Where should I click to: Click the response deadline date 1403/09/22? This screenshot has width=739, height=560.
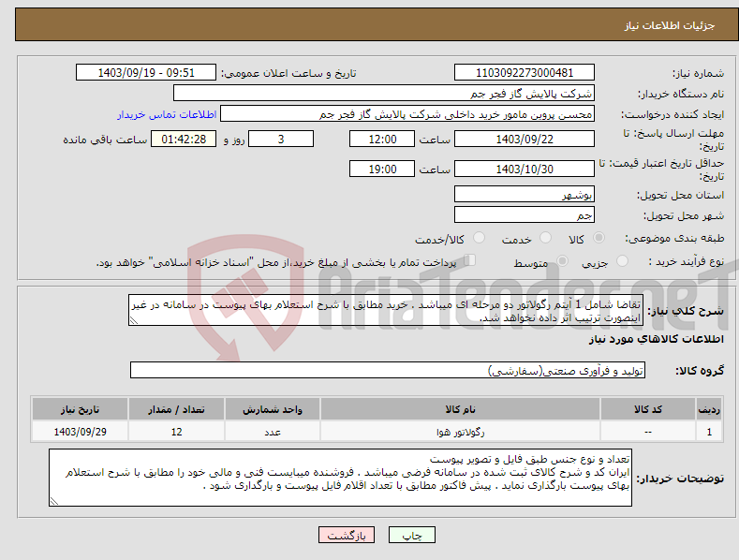[x=525, y=139]
